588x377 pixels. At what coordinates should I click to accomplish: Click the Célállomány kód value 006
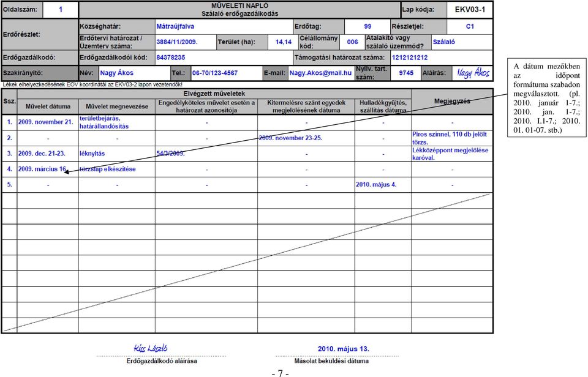tap(352, 42)
